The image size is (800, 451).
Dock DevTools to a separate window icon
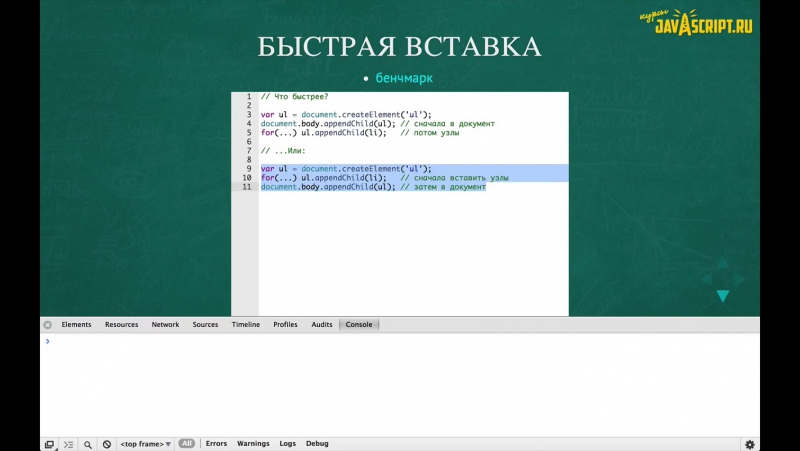[x=49, y=444]
